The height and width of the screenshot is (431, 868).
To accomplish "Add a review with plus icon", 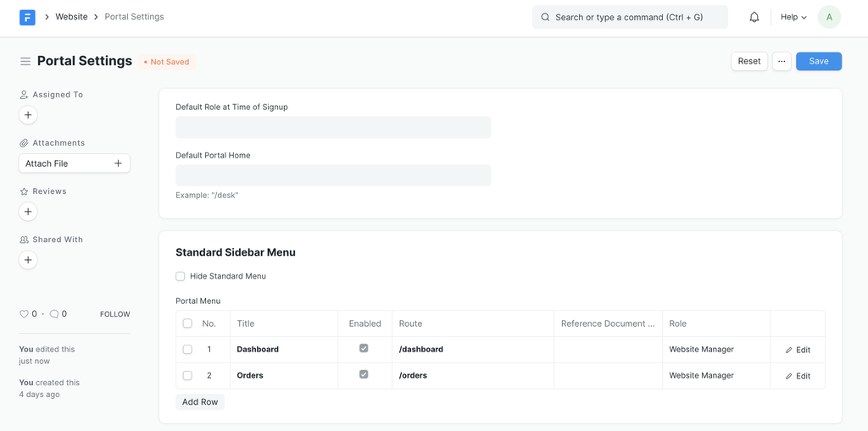I will click(28, 212).
